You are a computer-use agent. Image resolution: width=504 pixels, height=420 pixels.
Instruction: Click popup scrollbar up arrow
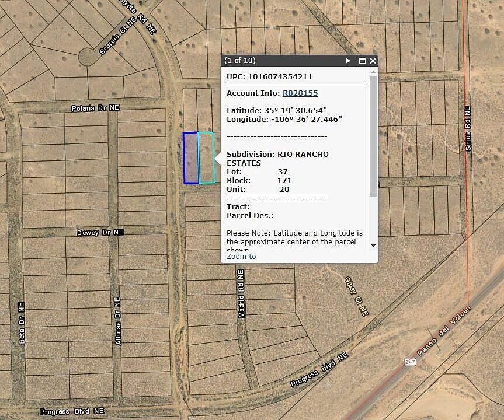(373, 72)
